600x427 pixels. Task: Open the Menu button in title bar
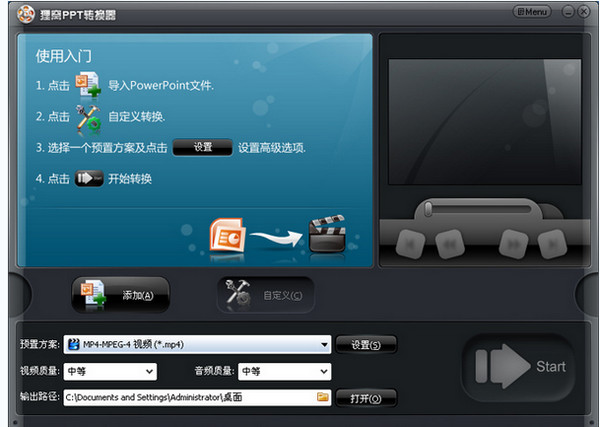click(x=532, y=12)
